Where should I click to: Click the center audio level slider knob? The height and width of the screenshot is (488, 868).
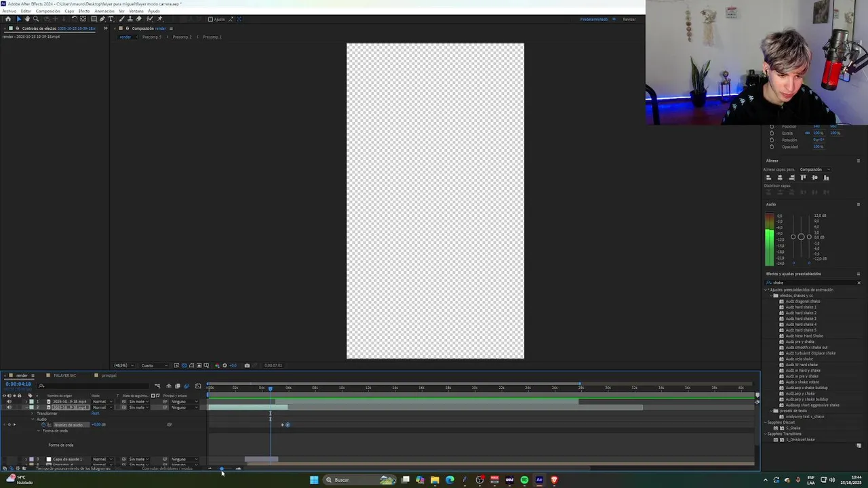pos(801,237)
